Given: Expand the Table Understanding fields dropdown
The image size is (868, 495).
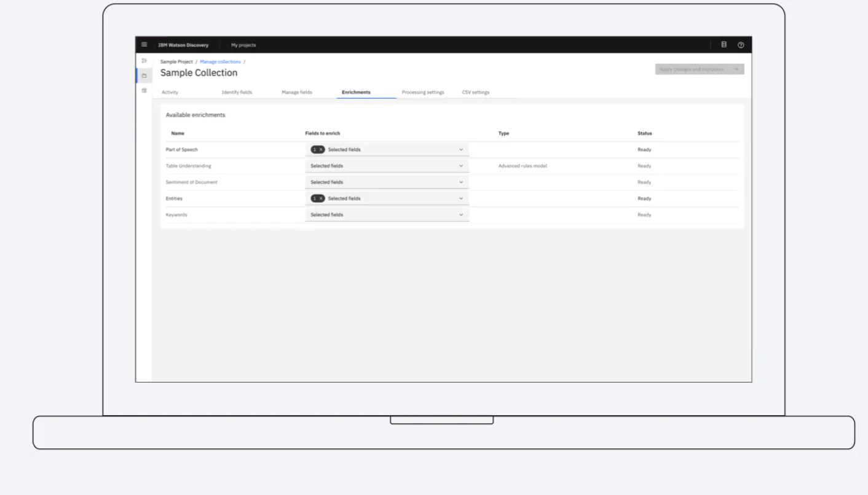Looking at the screenshot, I should [460, 165].
